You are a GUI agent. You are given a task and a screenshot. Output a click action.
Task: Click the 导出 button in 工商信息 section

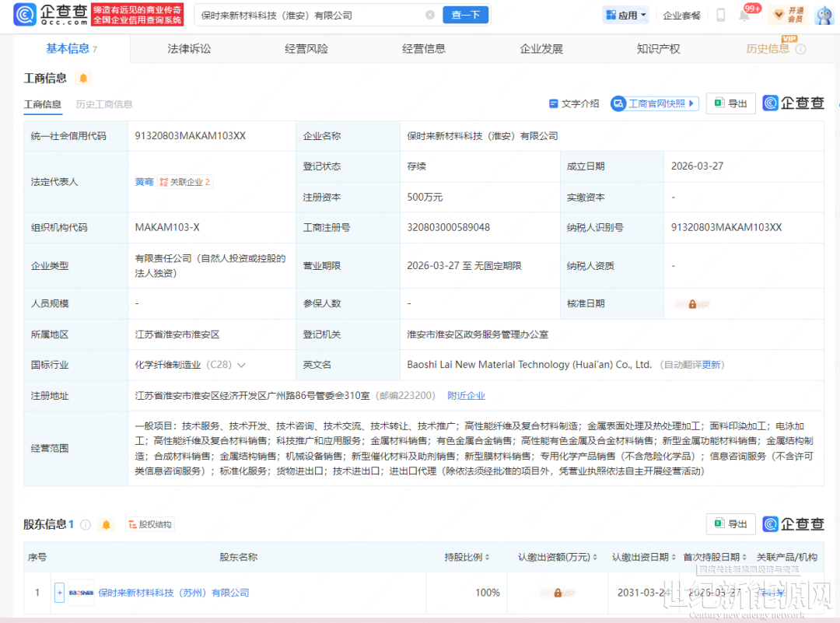[x=730, y=103]
